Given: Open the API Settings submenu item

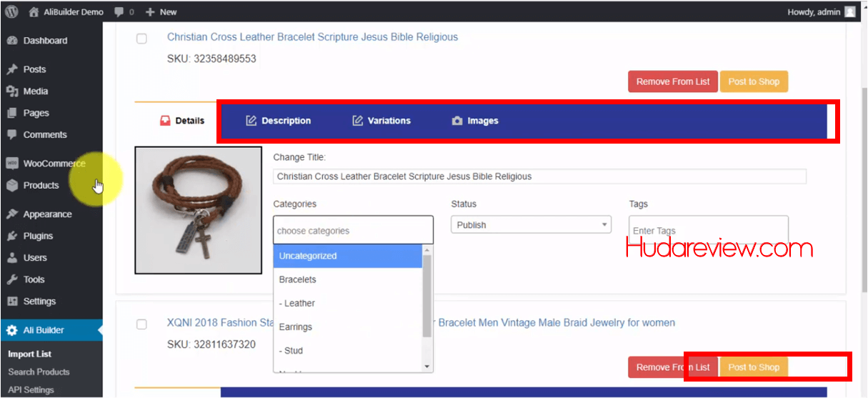Looking at the screenshot, I should pyautogui.click(x=31, y=390).
